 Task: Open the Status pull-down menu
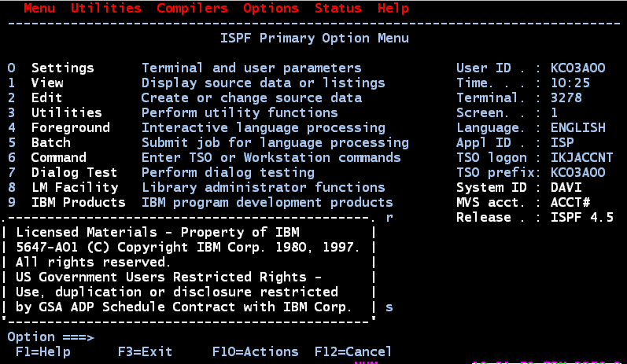pos(338,8)
